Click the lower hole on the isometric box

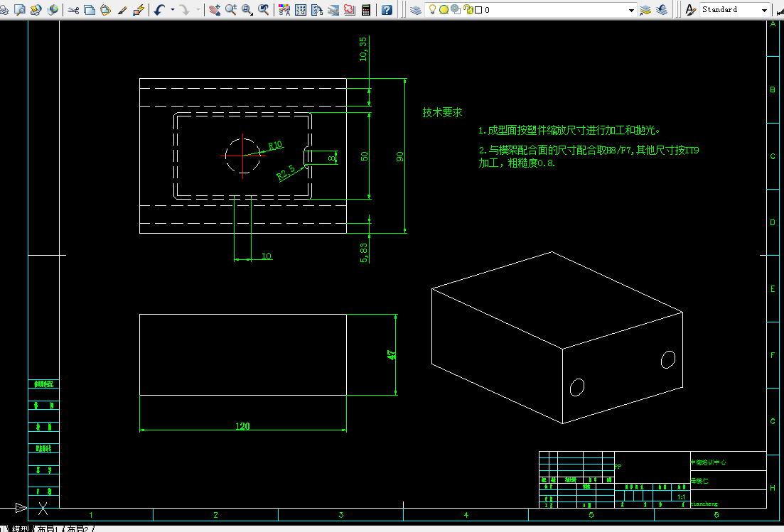point(577,387)
